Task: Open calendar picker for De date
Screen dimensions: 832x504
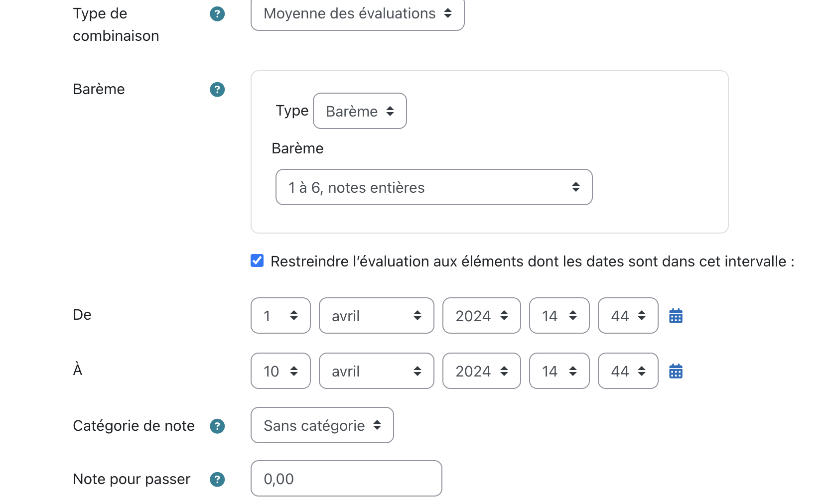Action: coord(676,316)
